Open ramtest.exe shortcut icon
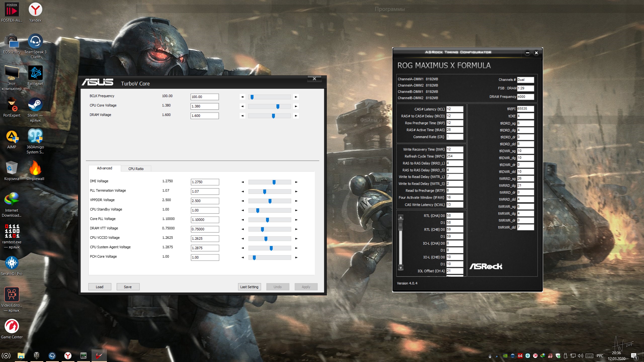Viewport: 644px width, 362px height. point(12,231)
